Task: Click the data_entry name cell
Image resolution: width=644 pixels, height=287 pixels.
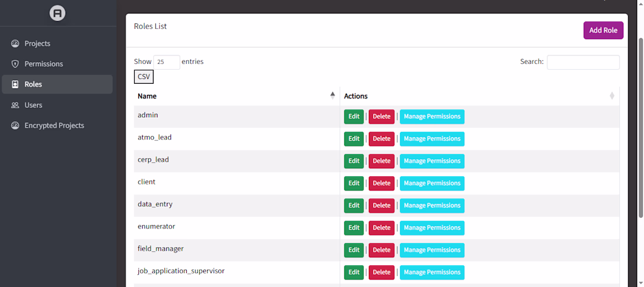Action: 237,205
